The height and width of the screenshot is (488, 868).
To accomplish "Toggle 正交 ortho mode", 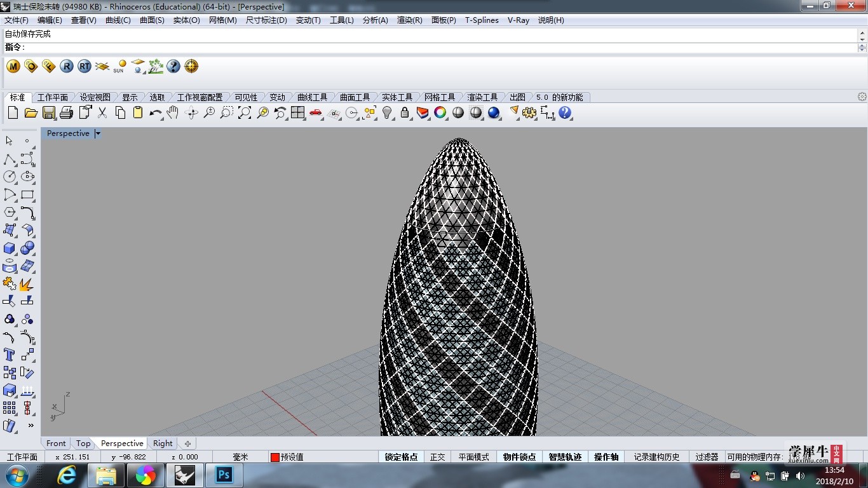I will [x=437, y=457].
